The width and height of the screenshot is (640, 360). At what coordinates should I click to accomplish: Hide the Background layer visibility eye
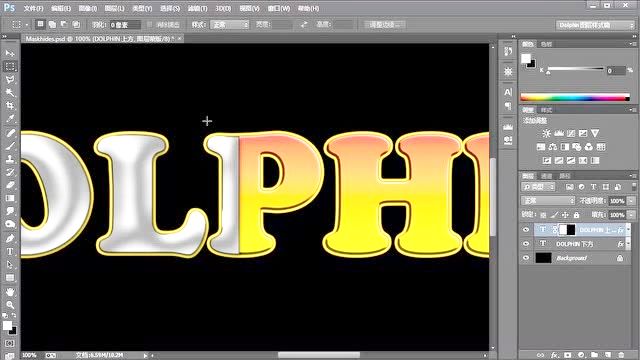pyautogui.click(x=526, y=258)
